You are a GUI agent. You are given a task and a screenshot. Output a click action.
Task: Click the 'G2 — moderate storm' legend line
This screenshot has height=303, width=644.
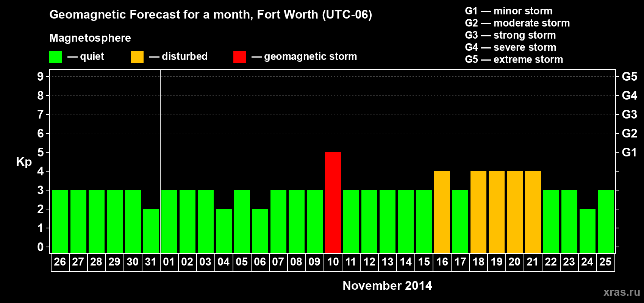[517, 23]
